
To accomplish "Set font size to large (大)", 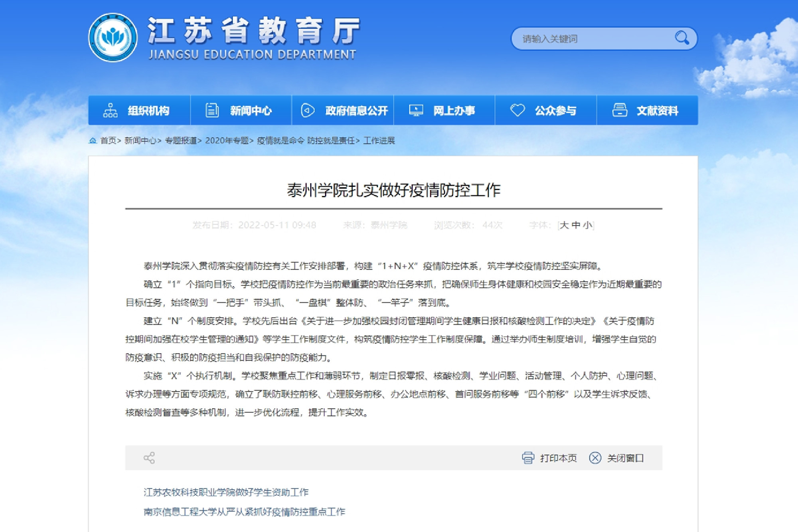I will point(564,225).
